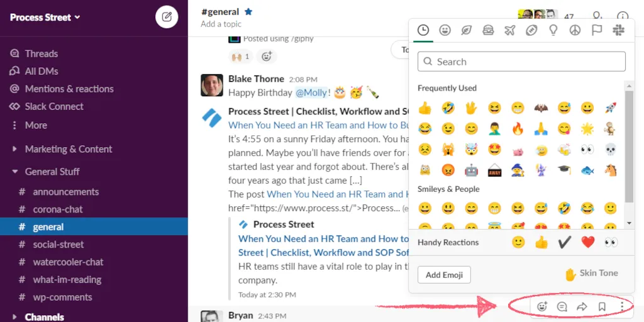Pick the eyes handy reaction
Viewport: 644px width, 322px height.
pos(611,242)
